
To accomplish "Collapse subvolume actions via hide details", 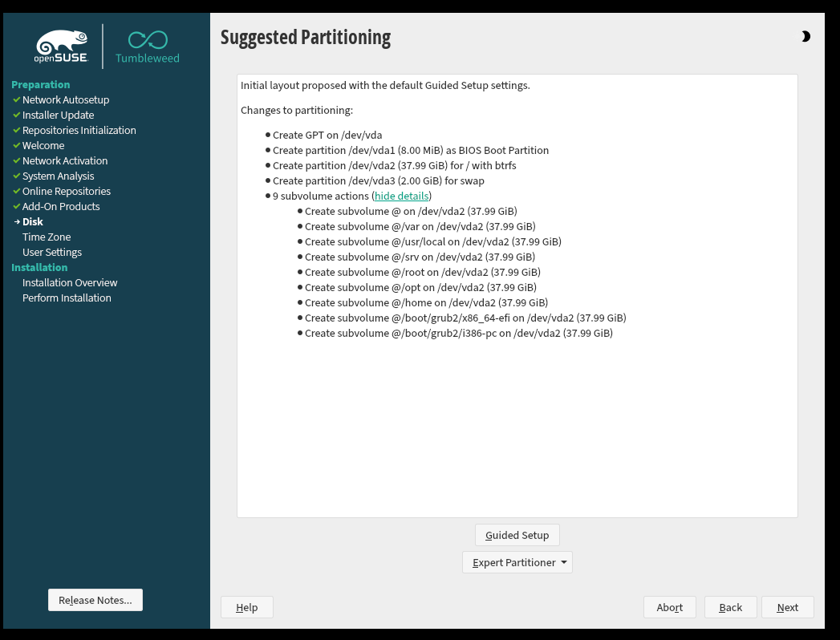I will tap(401, 196).
